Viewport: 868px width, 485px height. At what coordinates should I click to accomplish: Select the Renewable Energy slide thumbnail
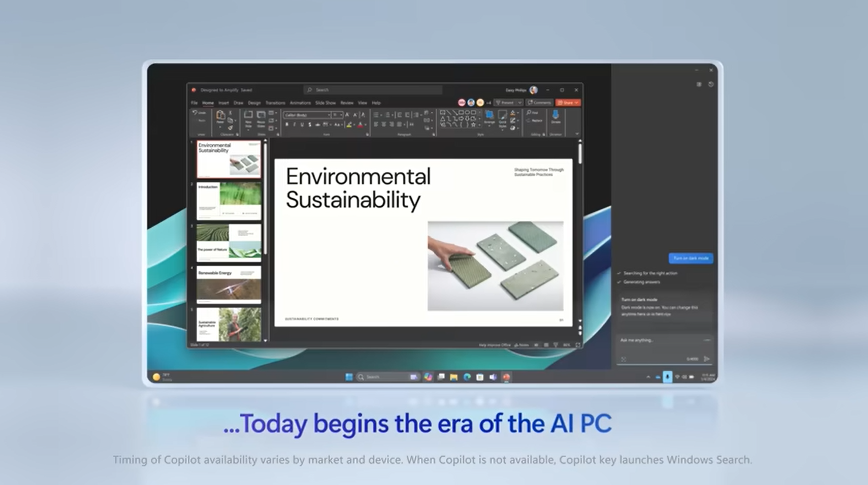[229, 284]
